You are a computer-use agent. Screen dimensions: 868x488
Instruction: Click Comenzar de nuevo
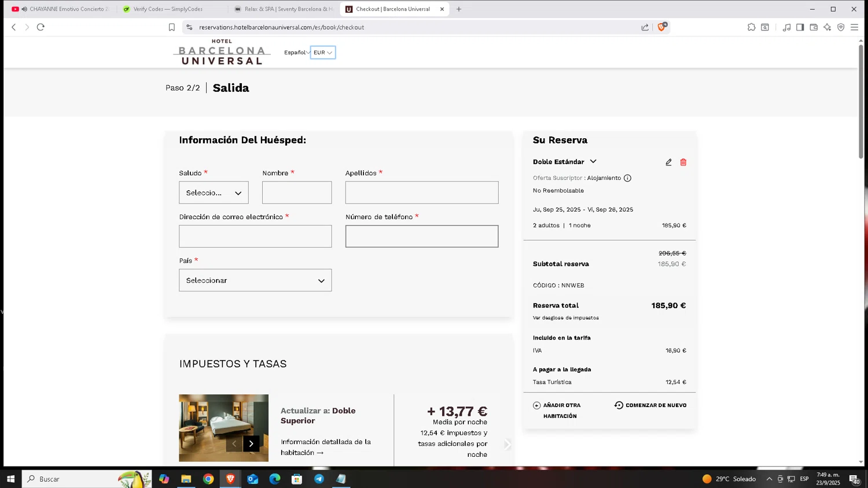[x=650, y=405]
